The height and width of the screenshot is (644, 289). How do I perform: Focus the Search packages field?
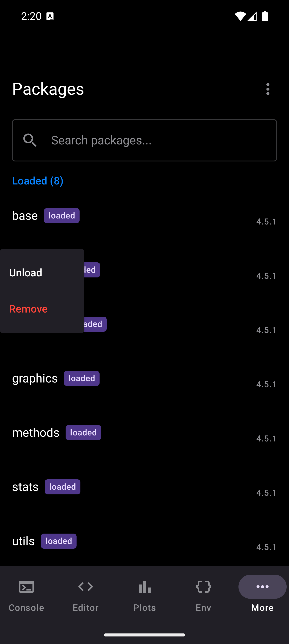[x=160, y=140]
